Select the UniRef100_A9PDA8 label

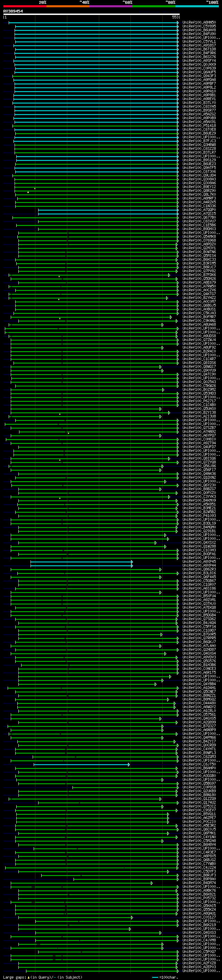[x=199, y=80]
